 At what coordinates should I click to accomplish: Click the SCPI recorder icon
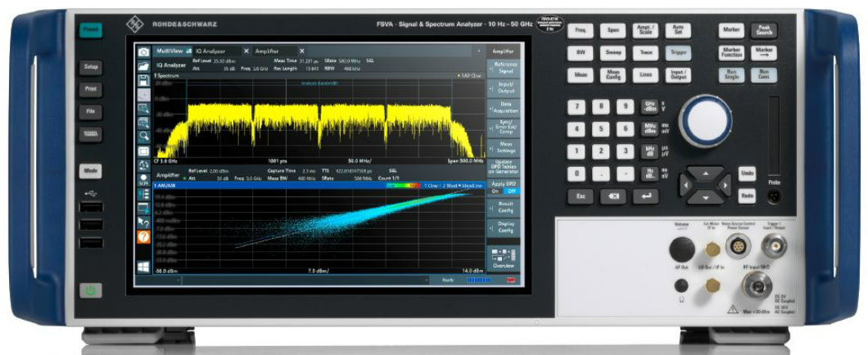point(143,179)
